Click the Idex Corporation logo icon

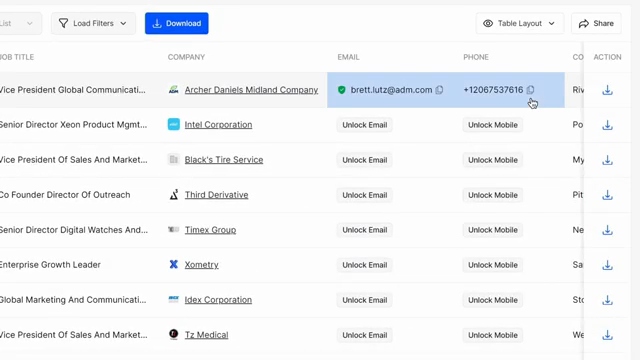[173, 300]
